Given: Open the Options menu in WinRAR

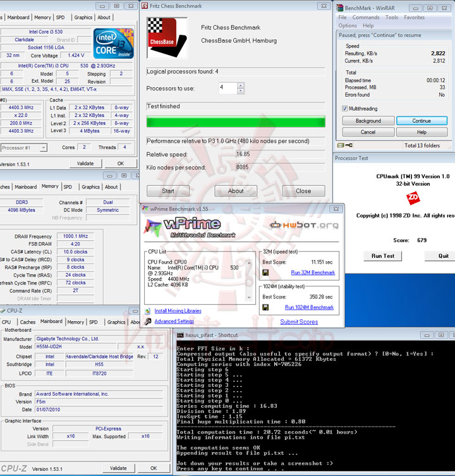Looking at the screenshot, I should click(x=348, y=25).
